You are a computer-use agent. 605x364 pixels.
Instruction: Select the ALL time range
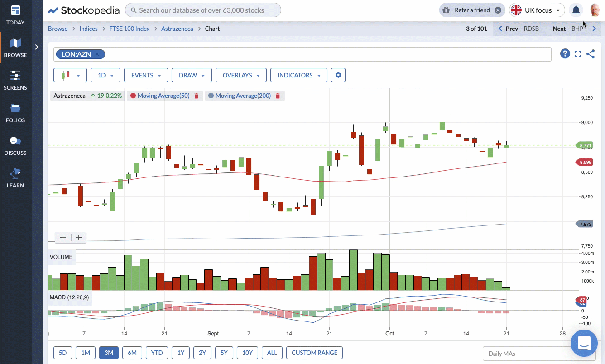pyautogui.click(x=272, y=353)
